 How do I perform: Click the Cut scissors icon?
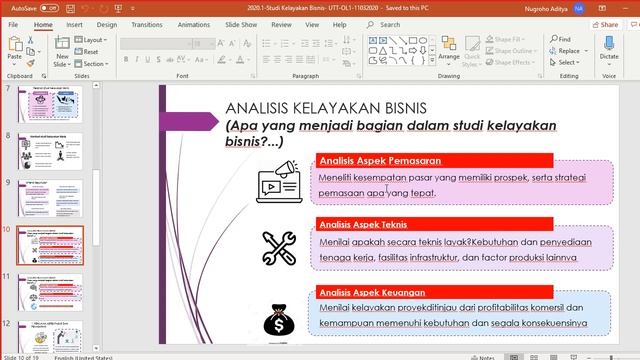(x=30, y=40)
